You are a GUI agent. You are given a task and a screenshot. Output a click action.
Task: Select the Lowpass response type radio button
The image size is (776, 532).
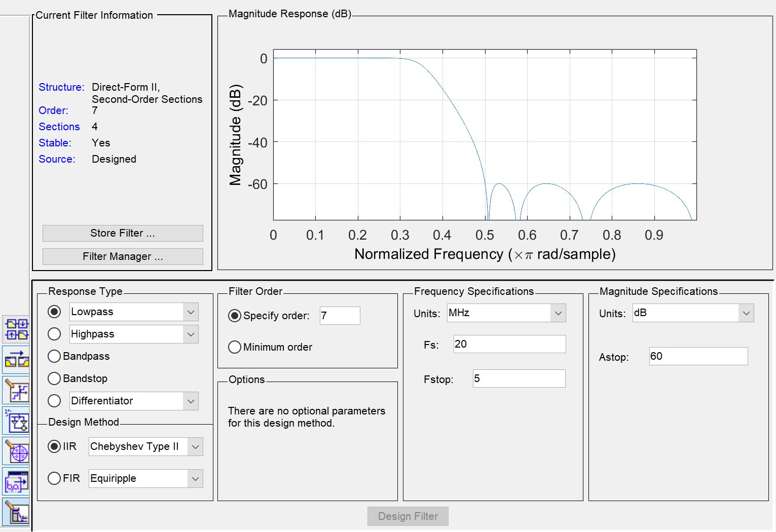click(54, 312)
